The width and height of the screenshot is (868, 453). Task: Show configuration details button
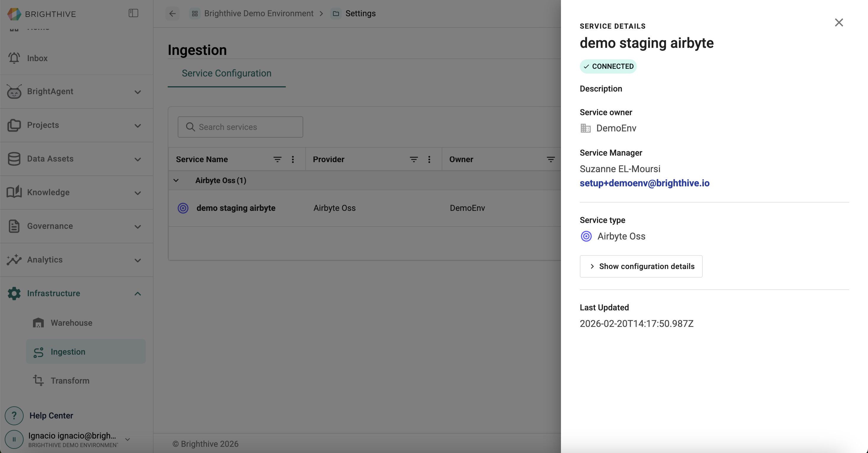[x=641, y=266]
